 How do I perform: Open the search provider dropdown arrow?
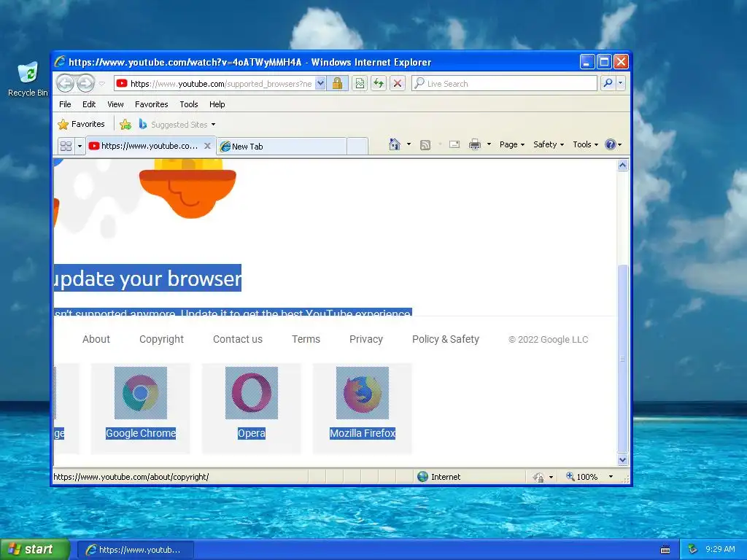(620, 83)
